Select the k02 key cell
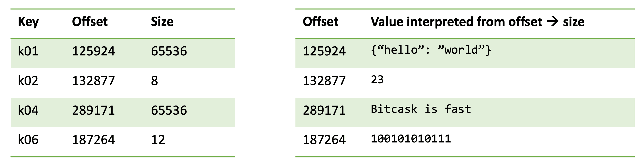 28,81
